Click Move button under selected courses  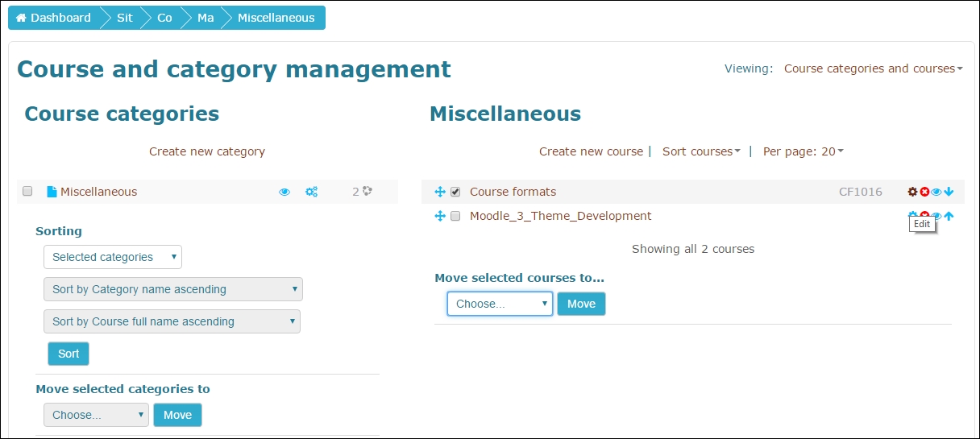[x=581, y=304]
